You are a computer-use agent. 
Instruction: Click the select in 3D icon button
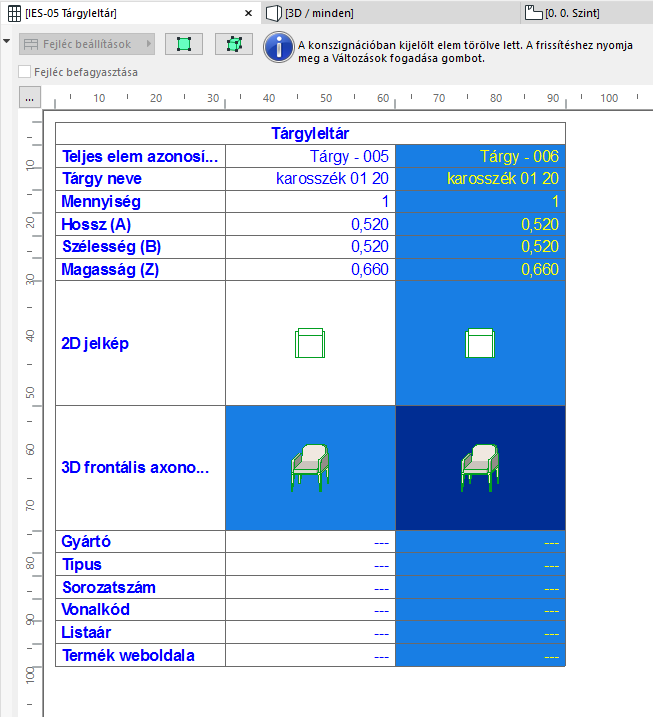234,44
